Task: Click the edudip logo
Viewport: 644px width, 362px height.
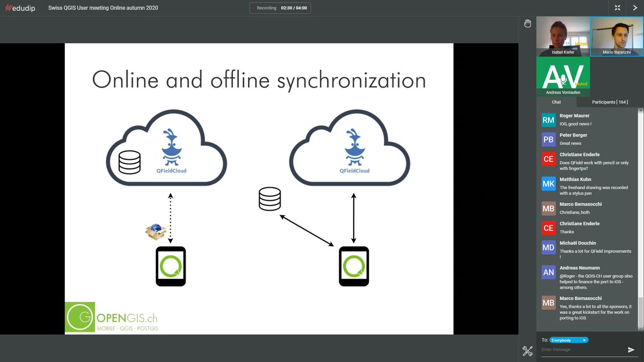Action: pyautogui.click(x=21, y=8)
